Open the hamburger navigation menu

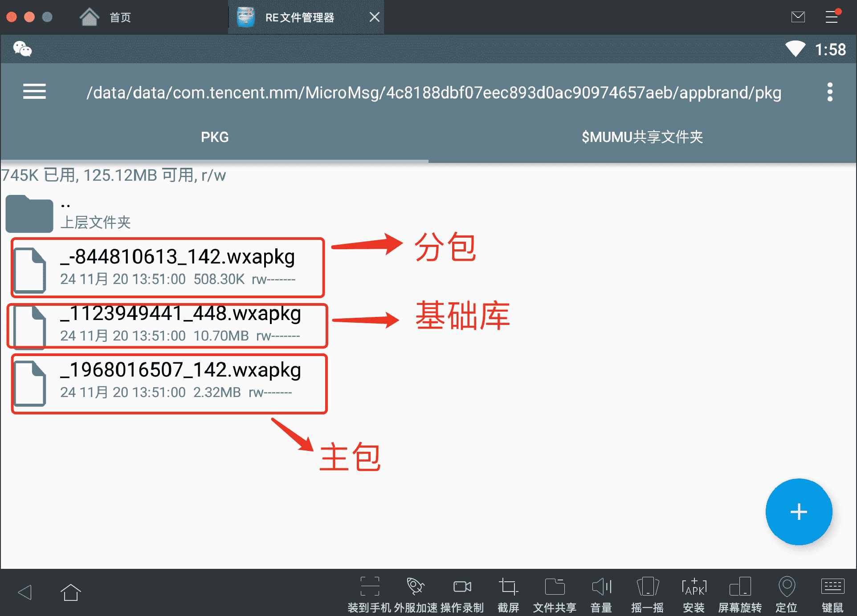pyautogui.click(x=34, y=92)
